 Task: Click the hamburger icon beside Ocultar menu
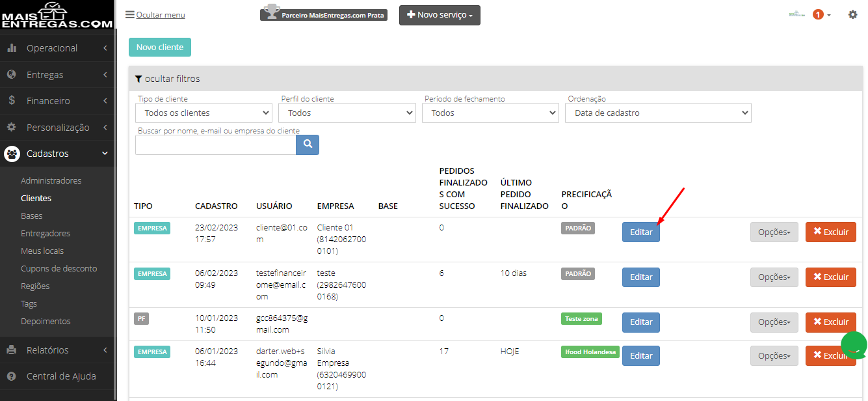[130, 14]
